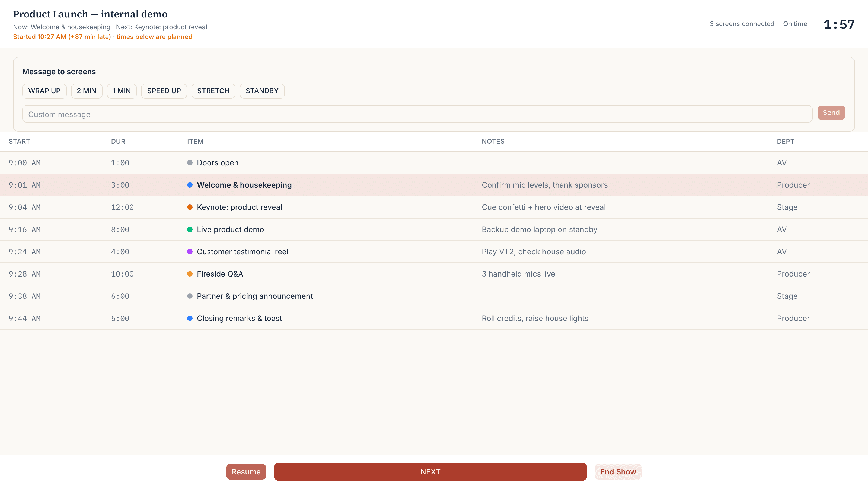
Task: Click the NOTES column header
Action: coord(493,142)
